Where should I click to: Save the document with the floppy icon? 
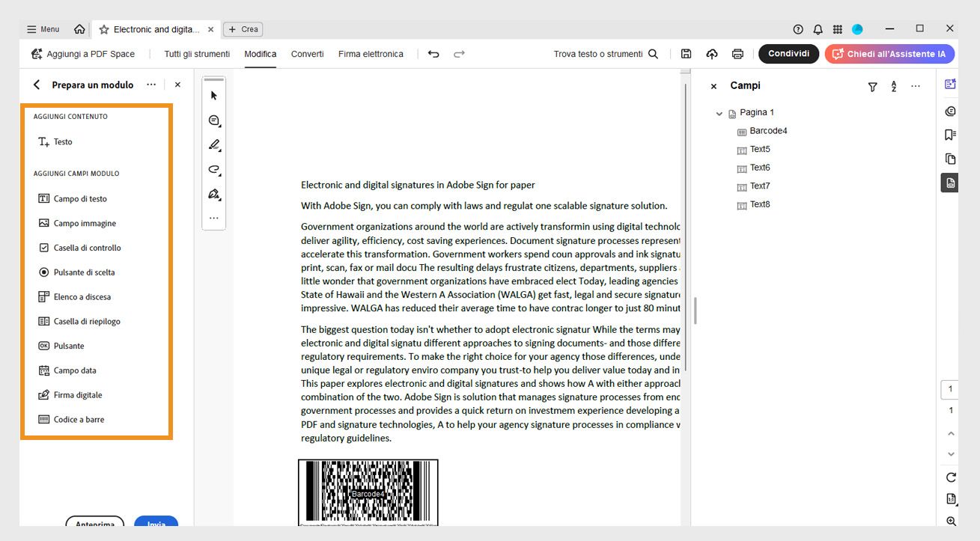(x=686, y=54)
